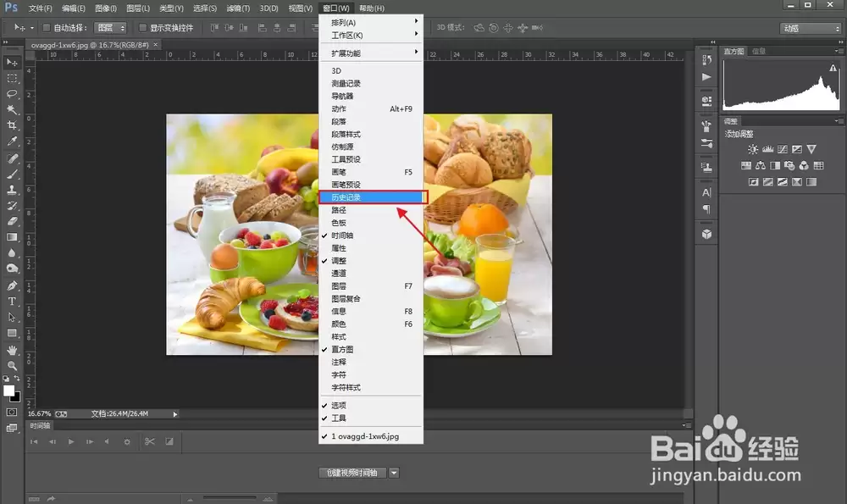
Task: Select the Dodge tool
Action: [12, 269]
